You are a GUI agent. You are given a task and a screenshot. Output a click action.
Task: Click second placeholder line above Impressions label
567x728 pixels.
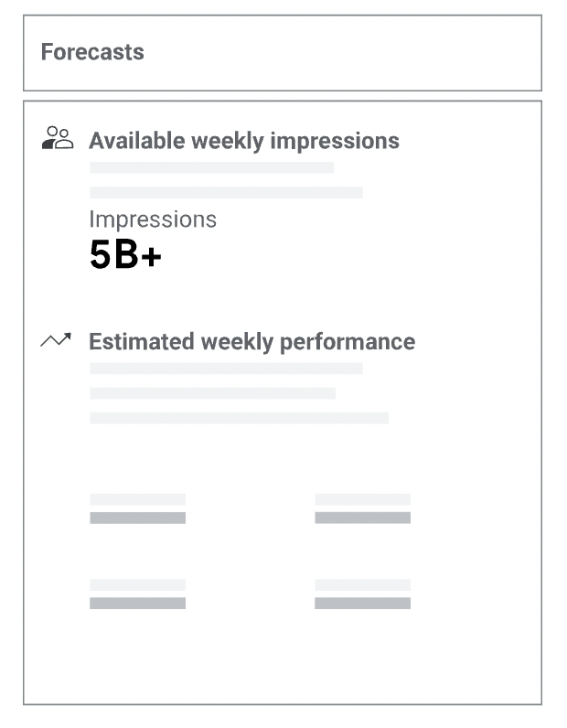click(x=226, y=192)
